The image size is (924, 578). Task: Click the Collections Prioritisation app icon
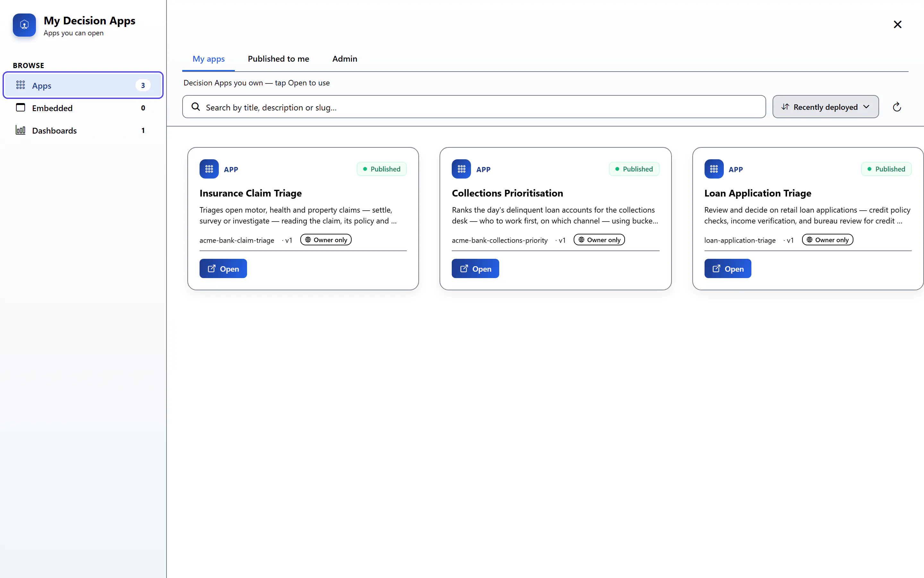(x=461, y=169)
